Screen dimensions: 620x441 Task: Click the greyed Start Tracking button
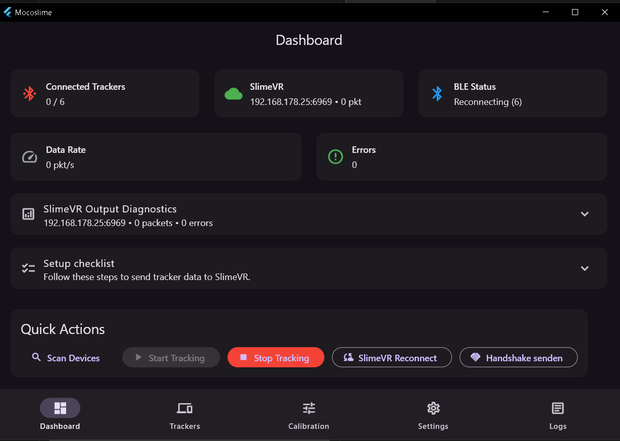click(171, 358)
